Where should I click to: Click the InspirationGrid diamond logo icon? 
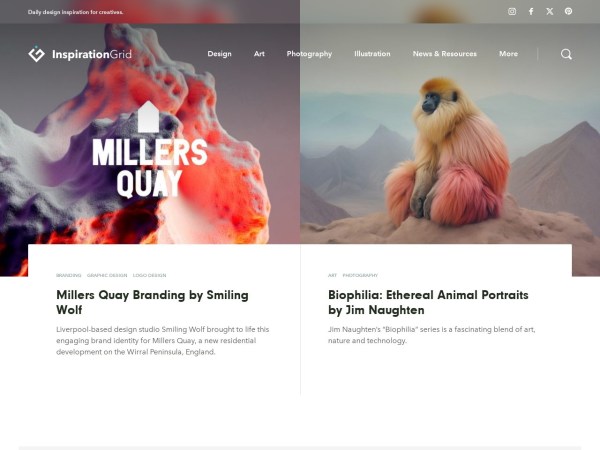pyautogui.click(x=36, y=54)
